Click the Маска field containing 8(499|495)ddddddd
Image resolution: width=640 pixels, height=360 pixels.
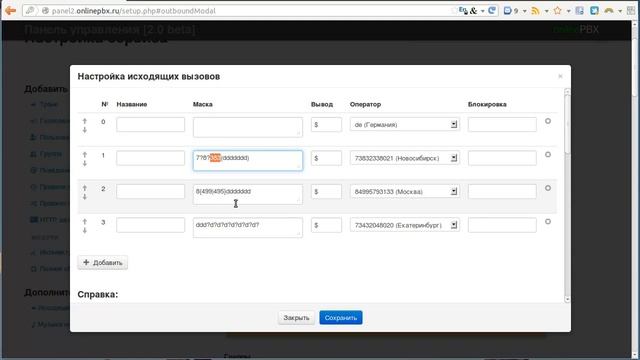(248, 194)
